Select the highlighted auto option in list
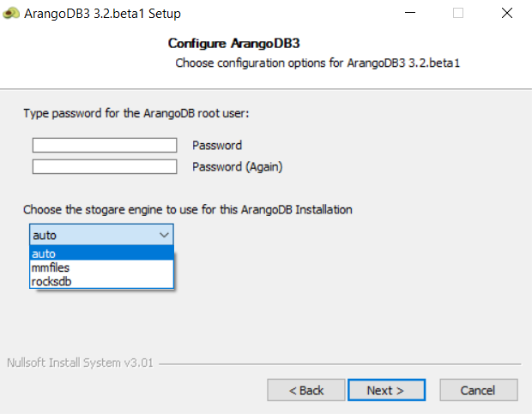The height and width of the screenshot is (414, 532). pyautogui.click(x=102, y=254)
